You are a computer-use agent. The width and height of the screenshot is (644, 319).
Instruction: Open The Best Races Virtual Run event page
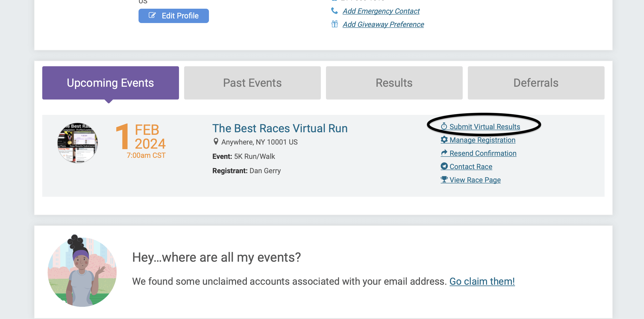(x=280, y=128)
